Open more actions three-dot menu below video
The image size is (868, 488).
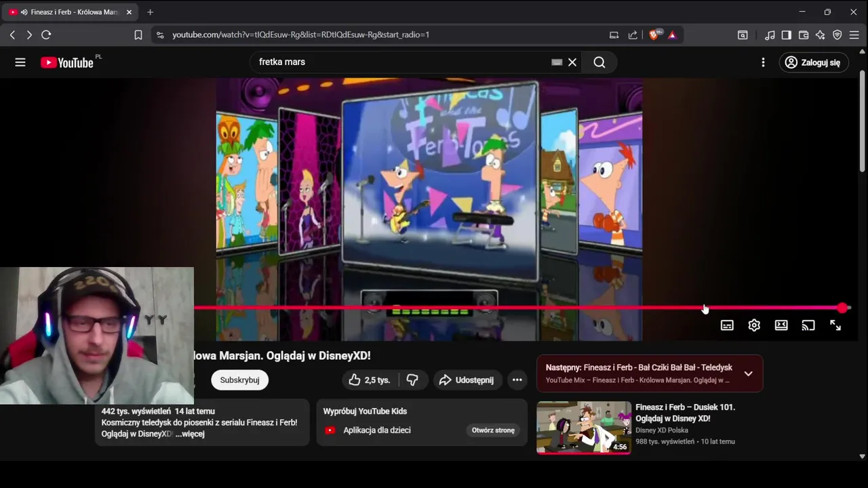(517, 380)
